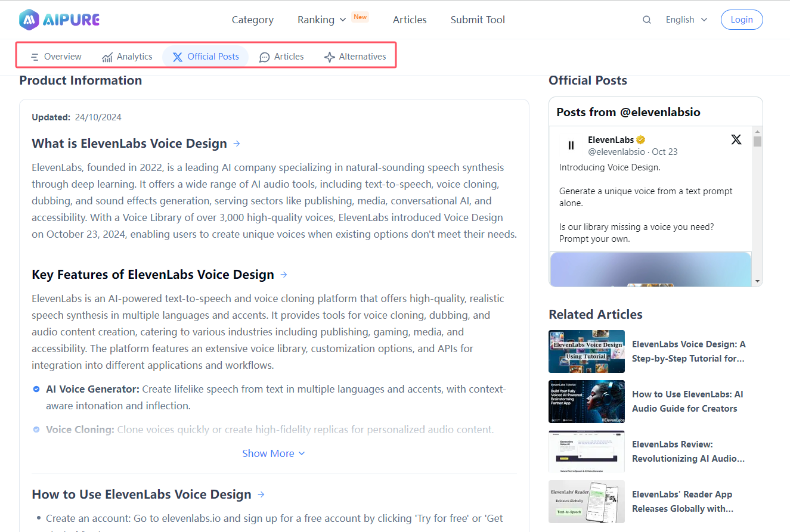Expand the Ranking dropdown menu
The width and height of the screenshot is (790, 532).
322,20
